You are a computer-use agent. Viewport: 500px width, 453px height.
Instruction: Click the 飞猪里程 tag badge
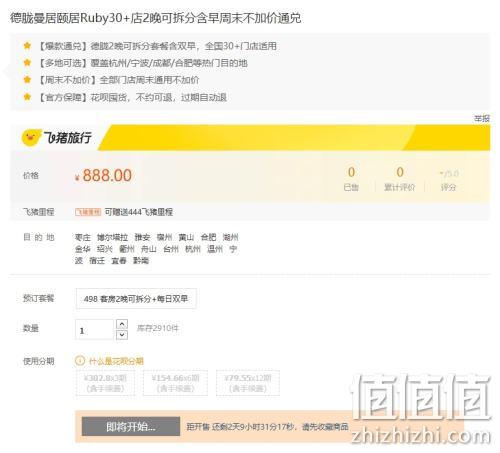click(x=88, y=212)
